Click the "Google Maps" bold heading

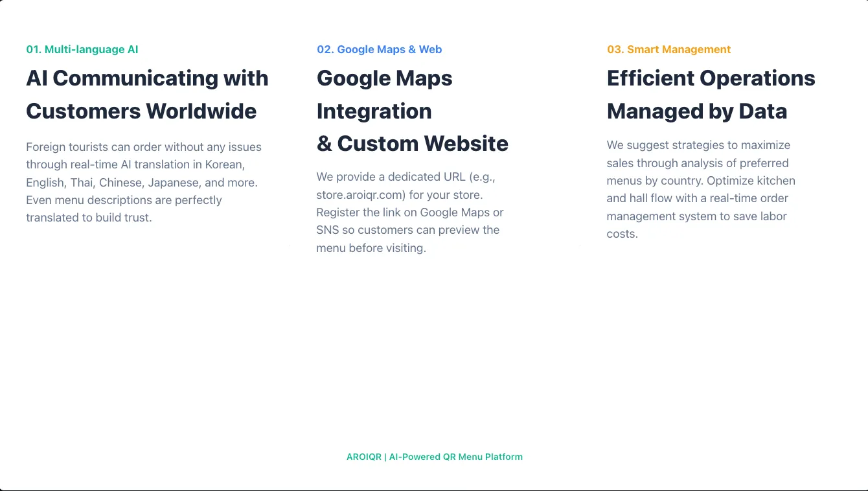pyautogui.click(x=384, y=78)
